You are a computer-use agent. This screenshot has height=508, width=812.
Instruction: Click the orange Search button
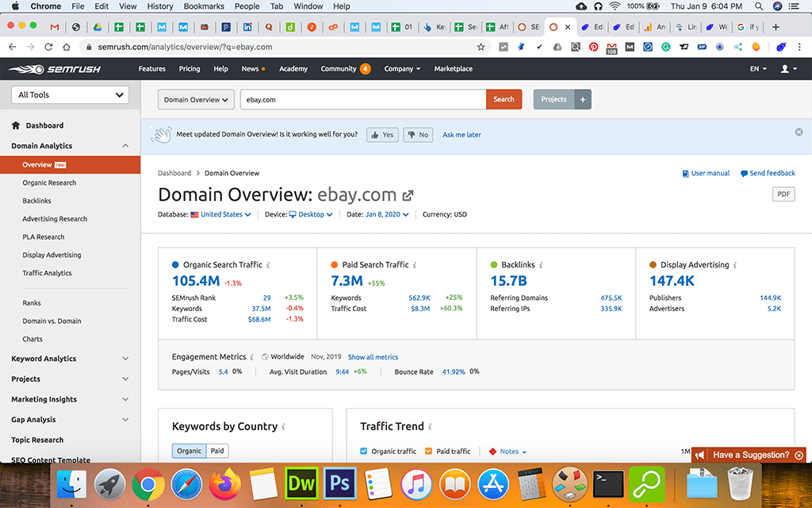click(504, 99)
